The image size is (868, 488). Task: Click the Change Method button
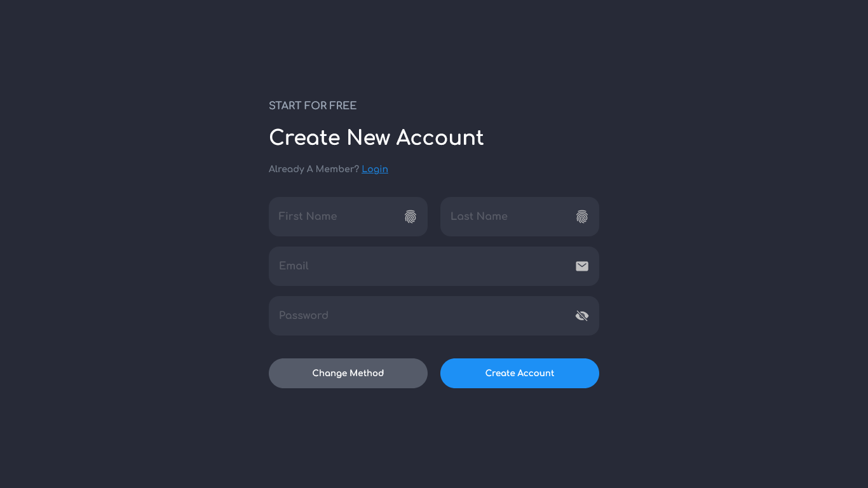coord(348,373)
